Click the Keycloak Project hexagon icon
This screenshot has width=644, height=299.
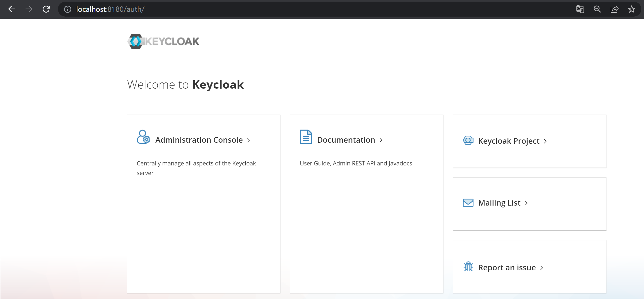pos(468,140)
